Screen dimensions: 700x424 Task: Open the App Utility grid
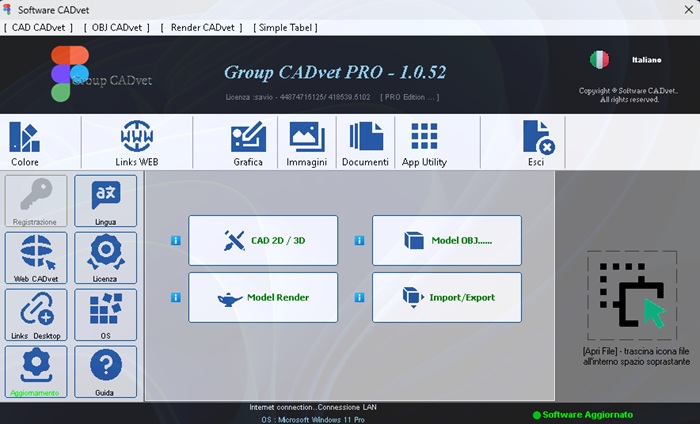click(x=424, y=143)
